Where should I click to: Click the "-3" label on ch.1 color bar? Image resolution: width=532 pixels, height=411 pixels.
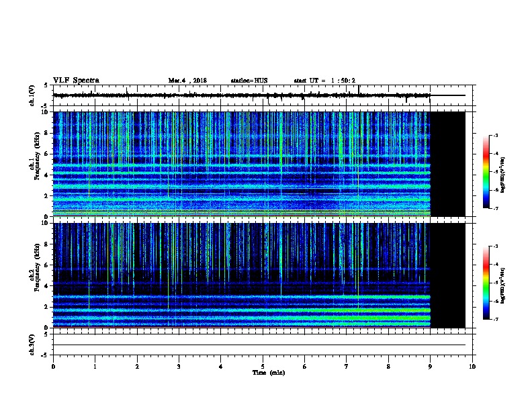click(x=495, y=135)
